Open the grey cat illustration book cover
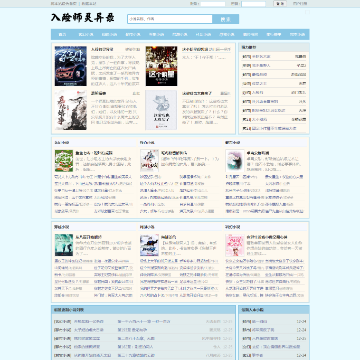The width and height of the screenshot is (360, 360). pyautogui.click(x=161, y=110)
